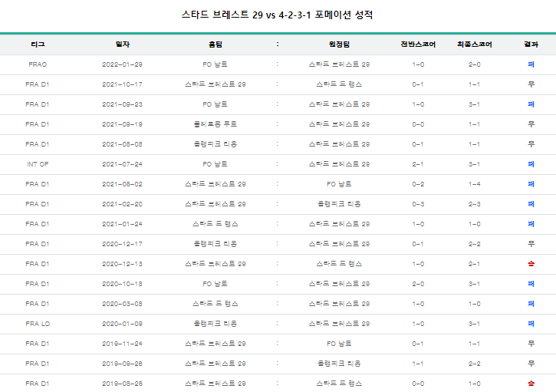This screenshot has height=392, width=556.
Task: Click the date 2021-09-23
Action: (123, 104)
